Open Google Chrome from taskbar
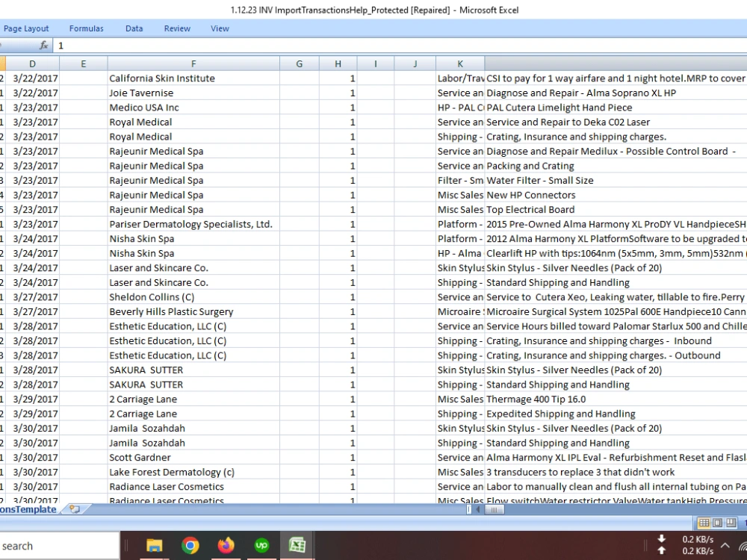The width and height of the screenshot is (747, 560). pos(190,545)
